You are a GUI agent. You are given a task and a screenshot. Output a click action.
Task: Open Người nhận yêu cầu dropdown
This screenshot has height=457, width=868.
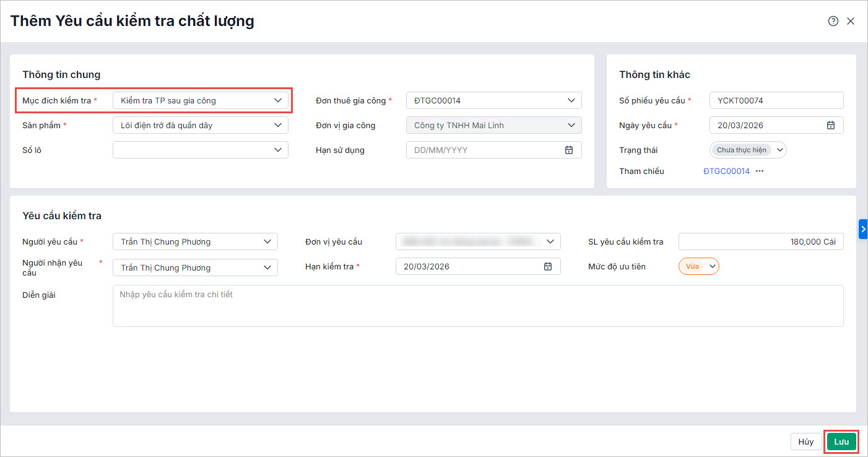pos(195,268)
